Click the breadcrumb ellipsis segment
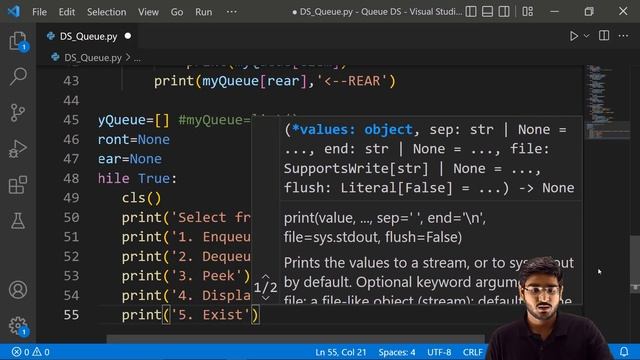This screenshot has width=640, height=360. pyautogui.click(x=137, y=58)
